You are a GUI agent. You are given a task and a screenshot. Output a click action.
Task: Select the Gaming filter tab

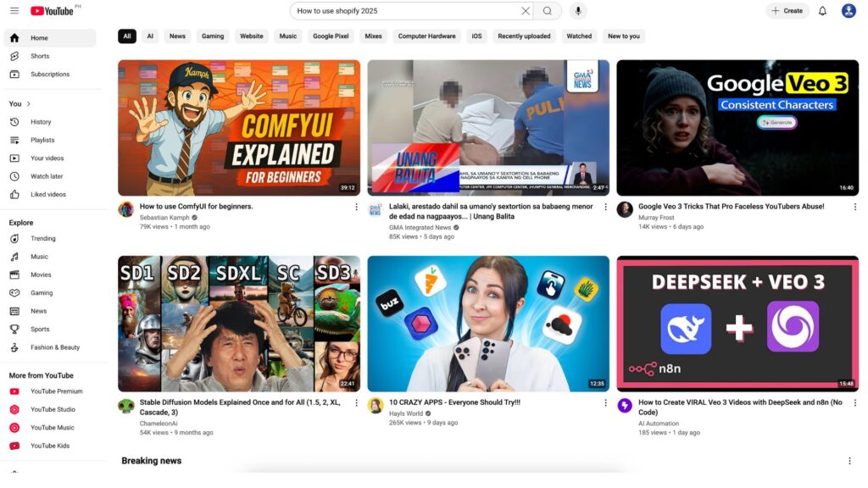pyautogui.click(x=213, y=36)
